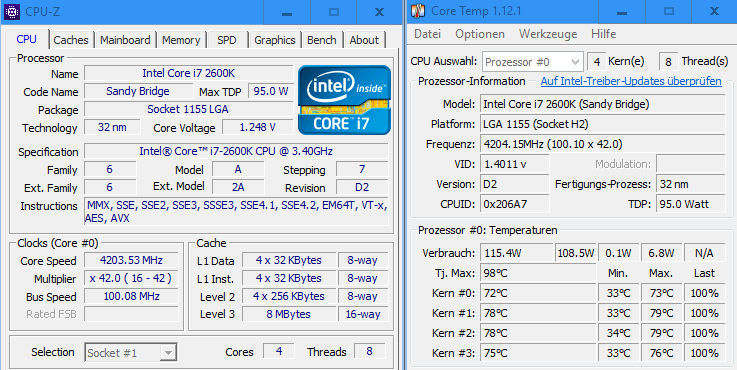Click the Verbrauch value 108.5W
Image resolution: width=737 pixels, height=370 pixels.
(576, 253)
